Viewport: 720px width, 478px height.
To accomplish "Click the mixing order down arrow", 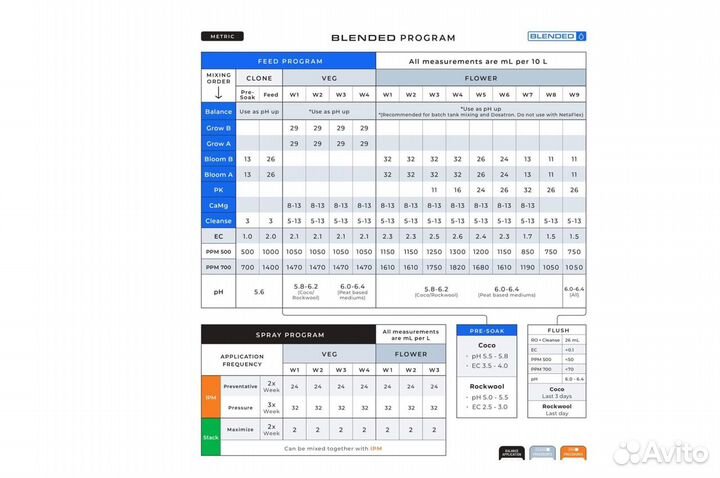I will click(218, 94).
